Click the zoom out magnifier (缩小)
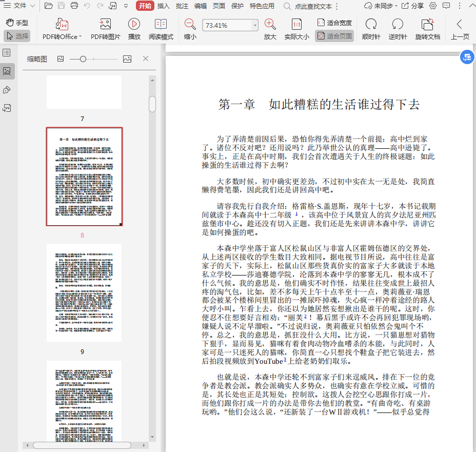476x452 pixels. (x=190, y=25)
